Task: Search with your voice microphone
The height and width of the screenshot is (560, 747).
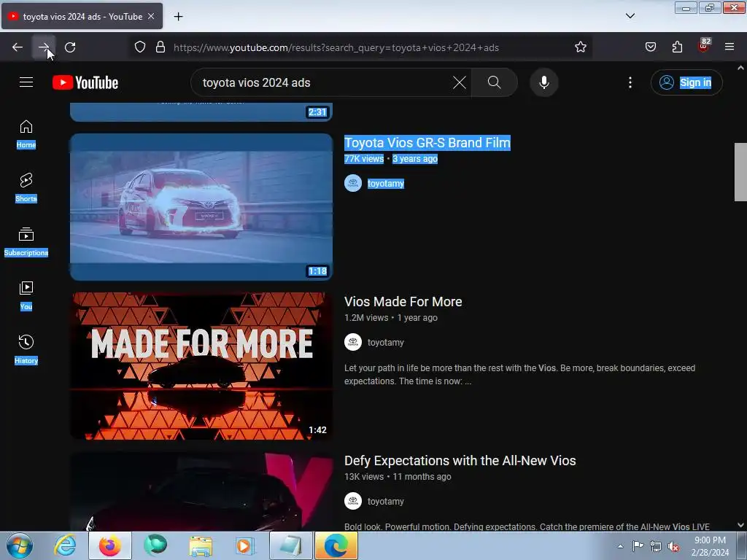Action: pos(543,82)
